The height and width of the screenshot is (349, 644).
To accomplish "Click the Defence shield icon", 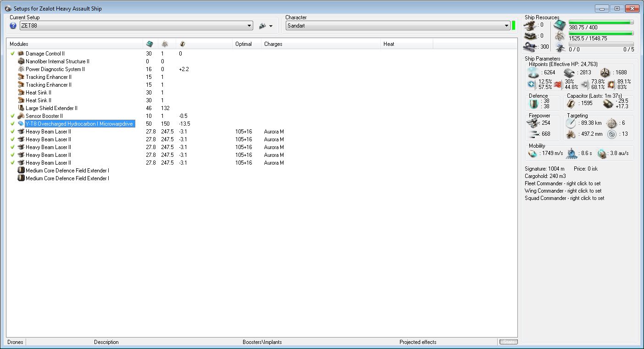I will (533, 104).
